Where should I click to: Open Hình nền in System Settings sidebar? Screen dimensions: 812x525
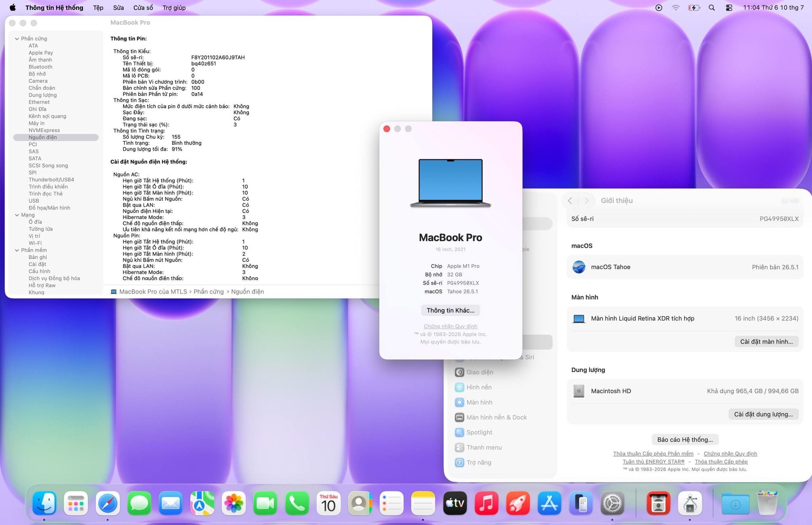click(479, 387)
